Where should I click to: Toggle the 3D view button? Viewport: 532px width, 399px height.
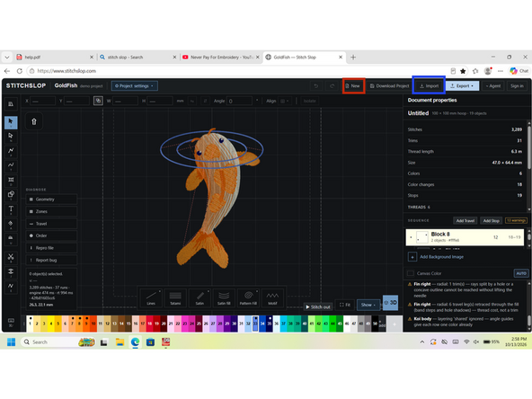point(390,303)
